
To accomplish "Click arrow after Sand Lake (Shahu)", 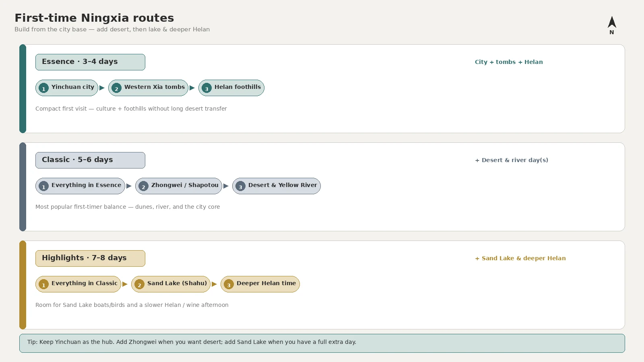I will tap(215, 284).
